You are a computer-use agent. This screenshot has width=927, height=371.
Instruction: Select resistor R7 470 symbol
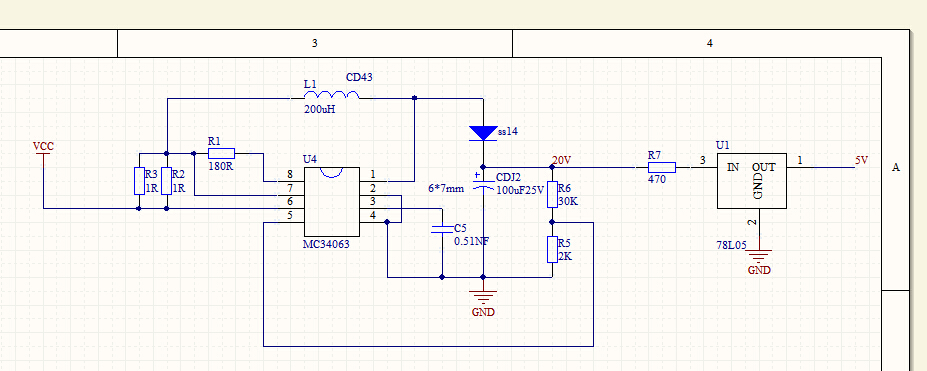(662, 167)
